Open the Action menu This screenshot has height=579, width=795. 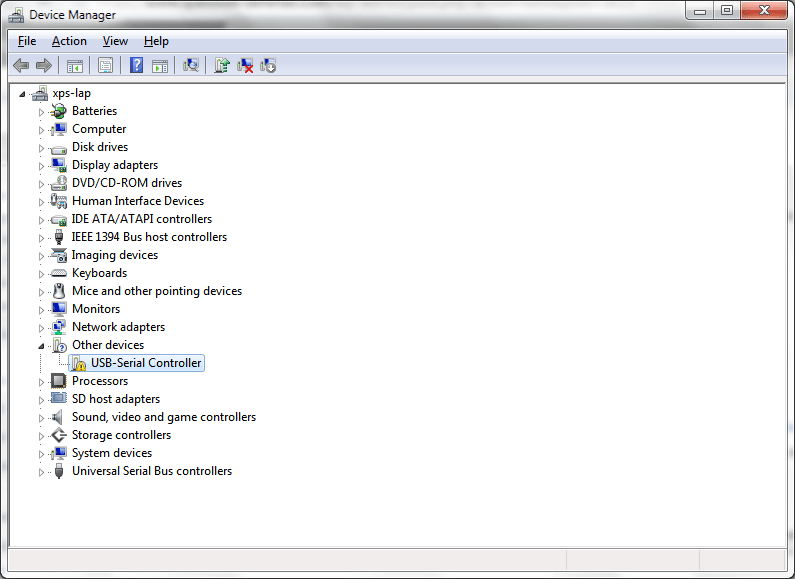[x=69, y=41]
